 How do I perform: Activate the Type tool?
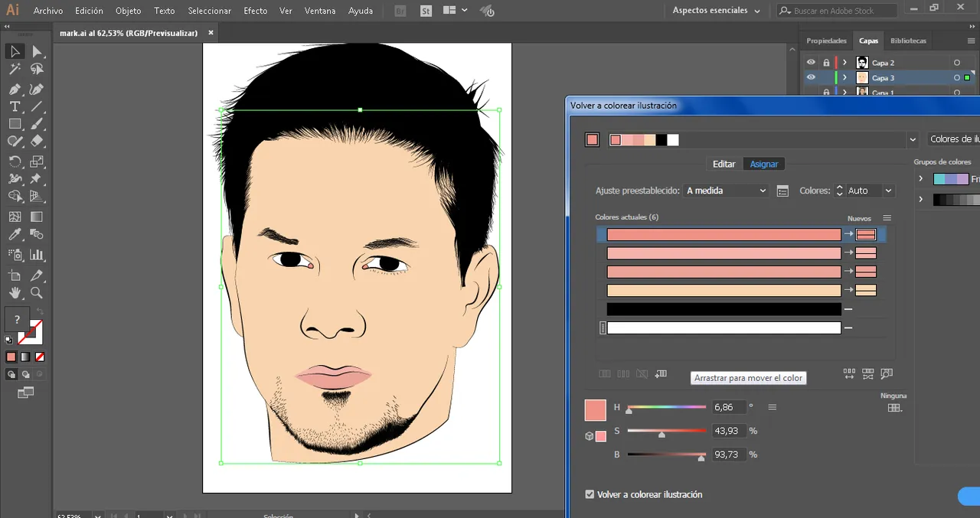coord(15,106)
